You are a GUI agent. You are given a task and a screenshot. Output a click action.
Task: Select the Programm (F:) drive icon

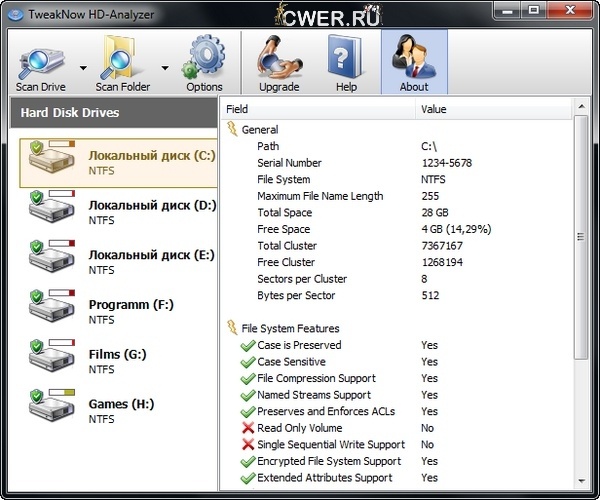coord(50,308)
